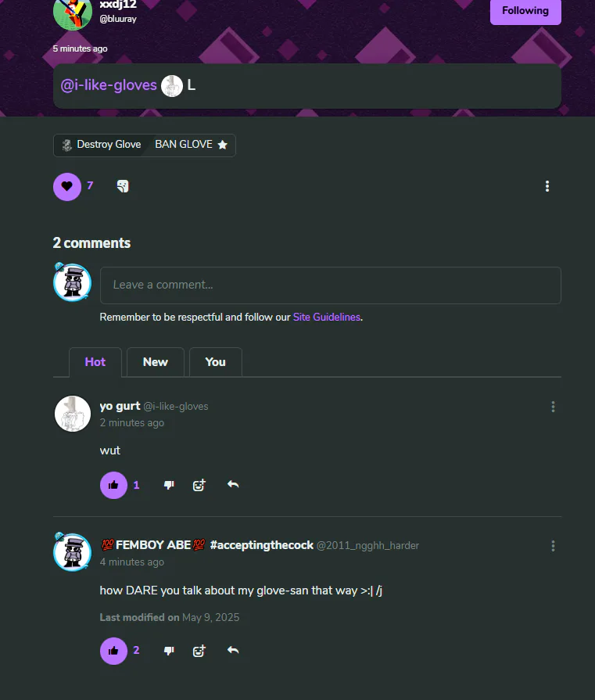
Task: Reply to FEMBOY ABE's comment
Action: pyautogui.click(x=233, y=650)
